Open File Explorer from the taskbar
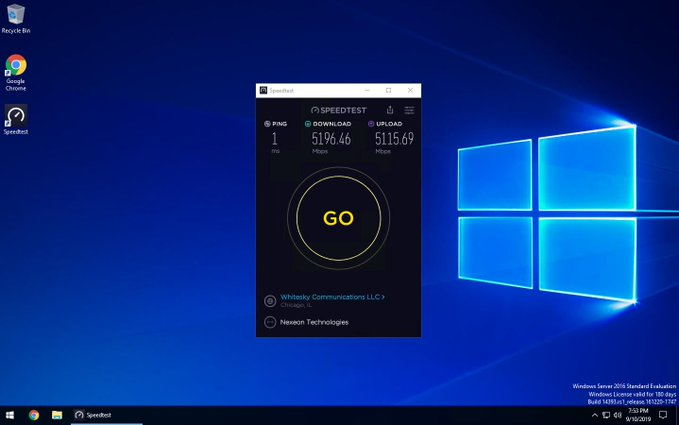Image resolution: width=679 pixels, height=425 pixels. [57, 415]
